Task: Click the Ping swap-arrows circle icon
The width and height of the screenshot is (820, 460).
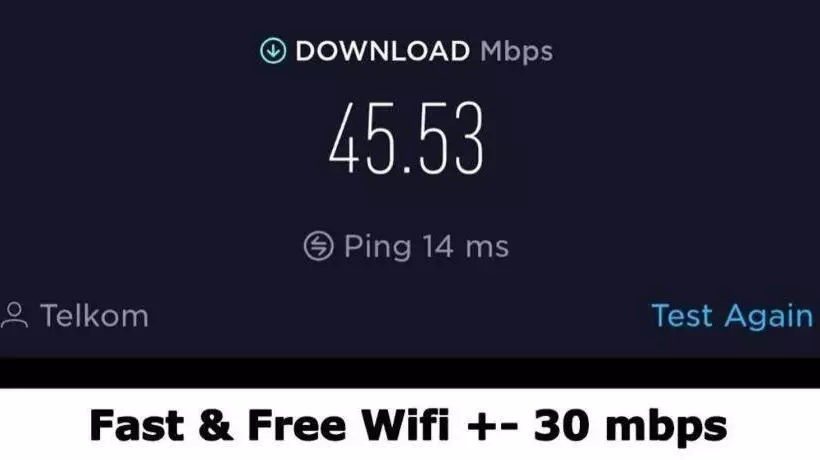Action: pos(318,246)
